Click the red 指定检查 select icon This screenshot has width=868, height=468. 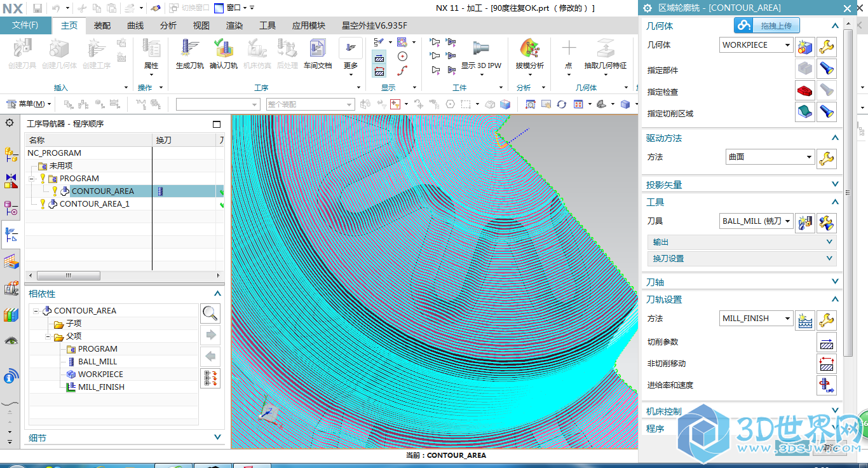coord(805,90)
